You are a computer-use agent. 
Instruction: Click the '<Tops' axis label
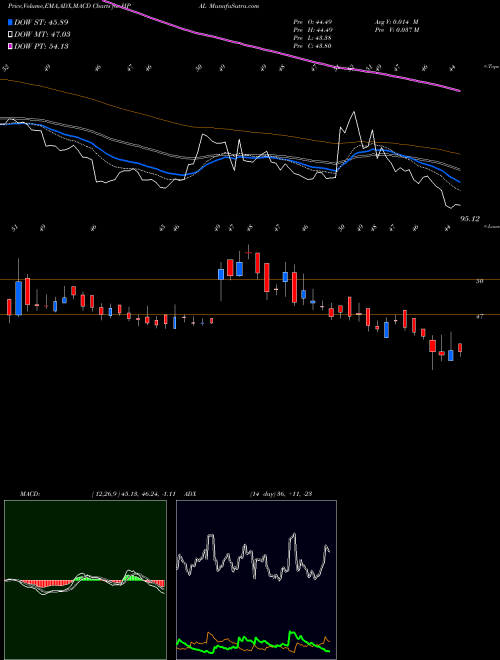[x=491, y=67]
